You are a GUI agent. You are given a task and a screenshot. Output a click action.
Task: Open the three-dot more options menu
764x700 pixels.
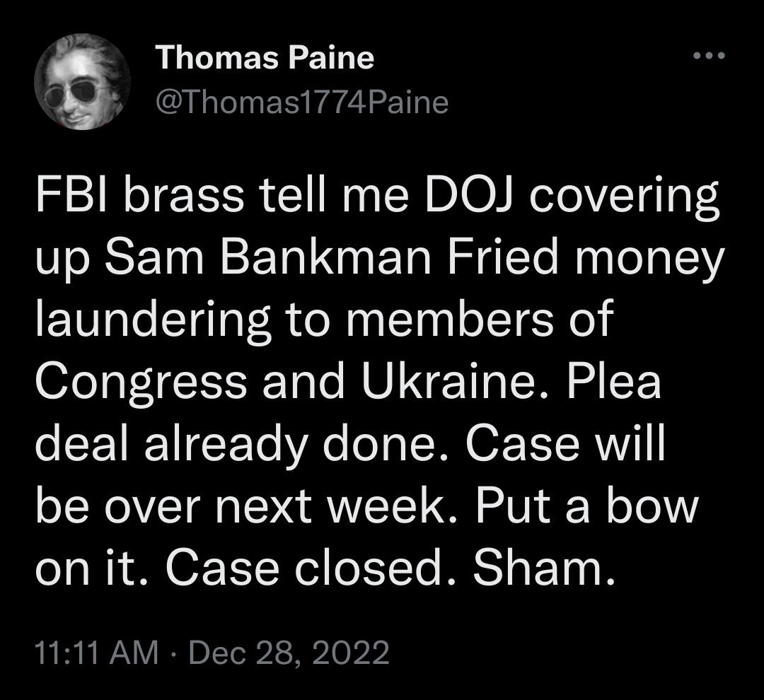coord(710,56)
